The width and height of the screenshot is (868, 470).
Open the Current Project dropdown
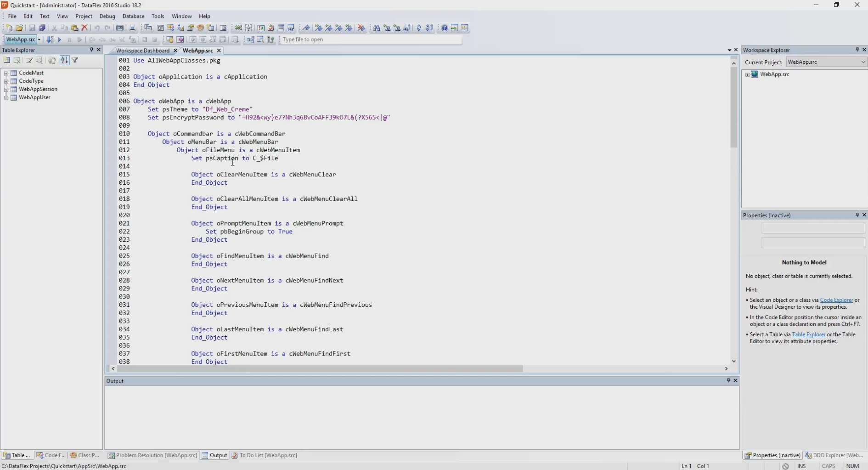(862, 62)
